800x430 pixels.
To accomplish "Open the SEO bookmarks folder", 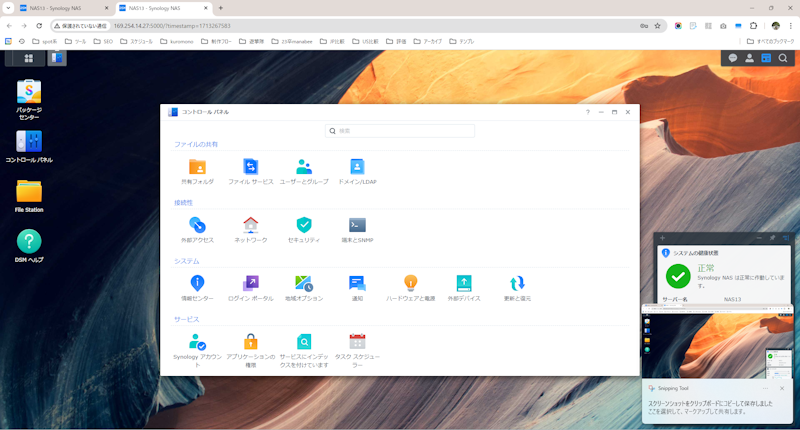I will coord(103,41).
